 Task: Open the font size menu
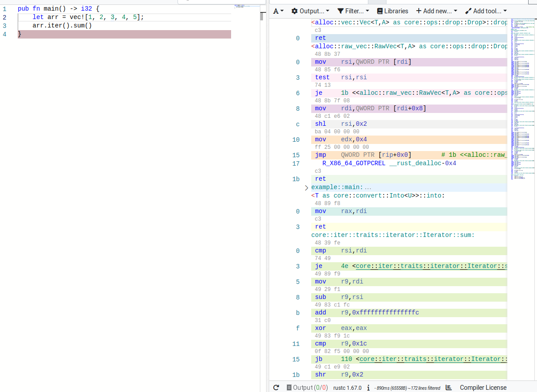coord(278,11)
